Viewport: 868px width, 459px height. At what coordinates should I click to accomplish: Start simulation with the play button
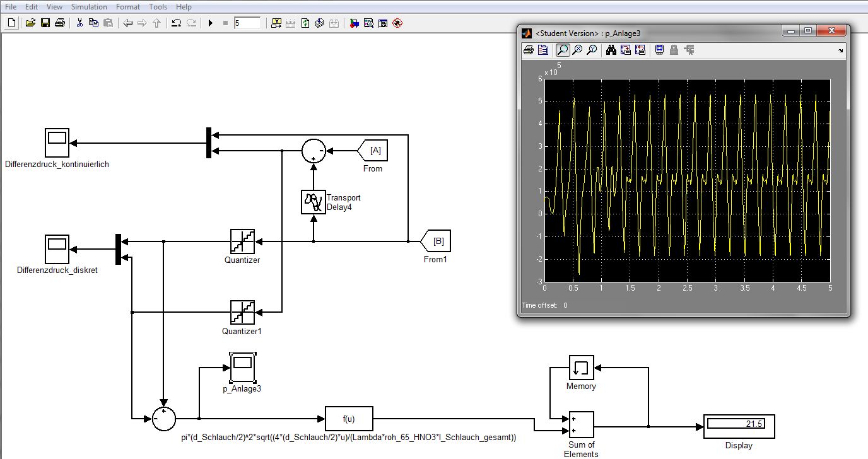(x=211, y=23)
